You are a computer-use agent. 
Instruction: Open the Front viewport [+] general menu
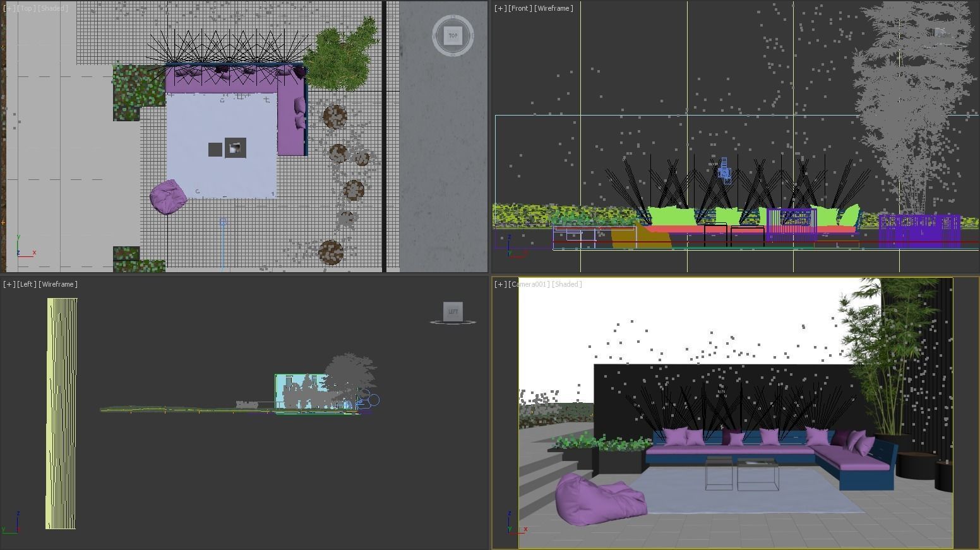500,8
